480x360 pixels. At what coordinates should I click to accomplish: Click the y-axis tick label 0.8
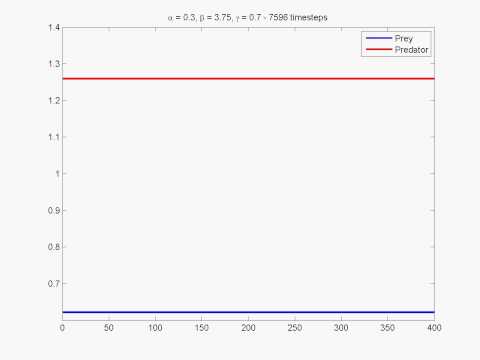pos(54,247)
